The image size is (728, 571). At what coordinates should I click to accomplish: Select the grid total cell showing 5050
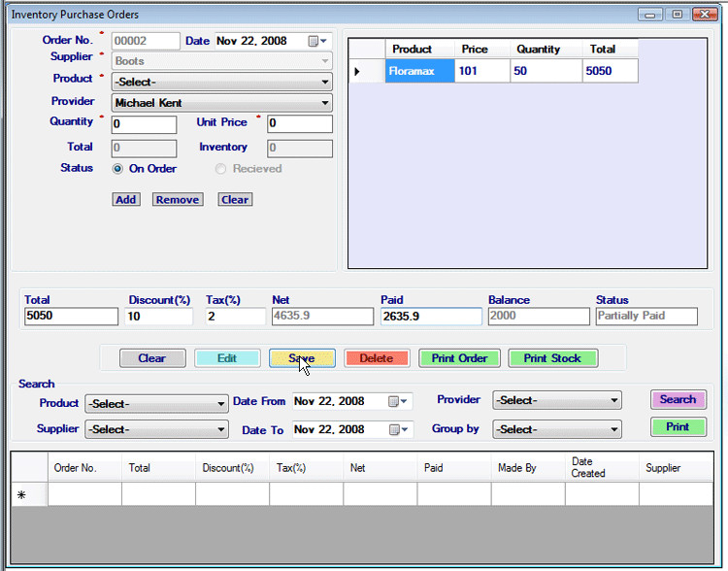(x=611, y=71)
